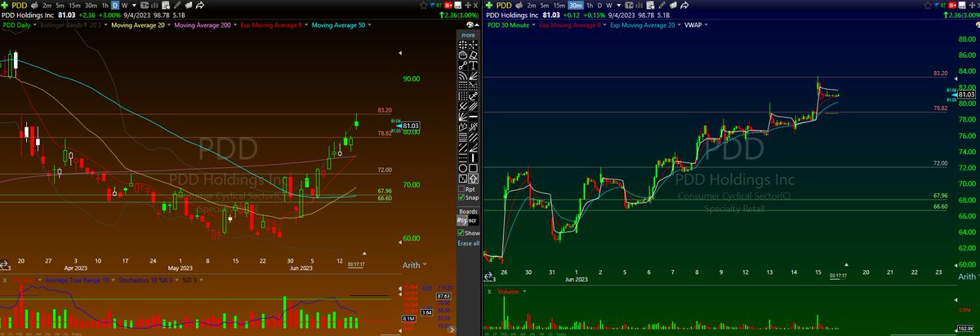This screenshot has height=336, width=980.
Task: Click the red S+ icon on right chart
Action: tap(952, 6)
